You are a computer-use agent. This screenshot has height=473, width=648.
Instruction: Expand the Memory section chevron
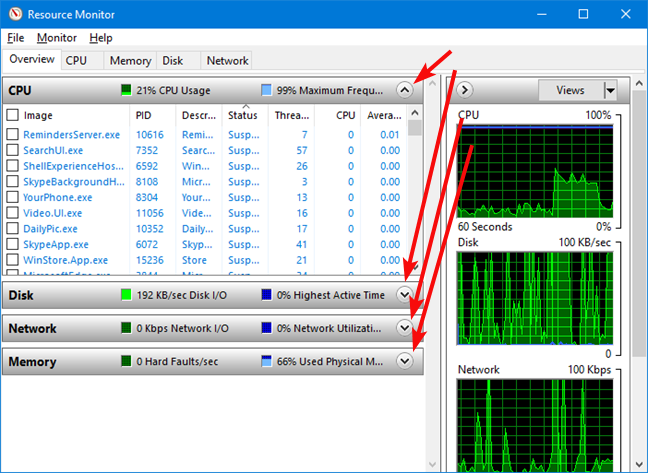point(404,361)
